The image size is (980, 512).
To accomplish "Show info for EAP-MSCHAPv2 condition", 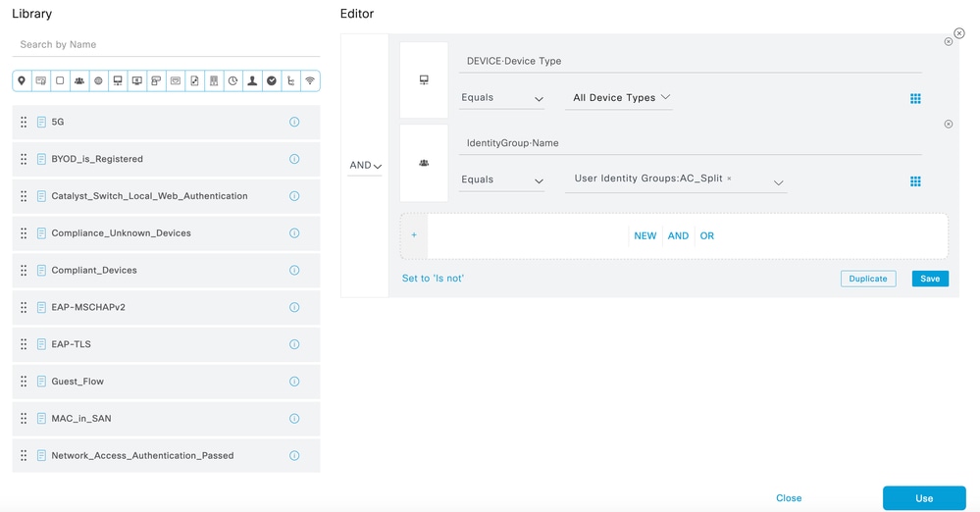I will pyautogui.click(x=294, y=307).
